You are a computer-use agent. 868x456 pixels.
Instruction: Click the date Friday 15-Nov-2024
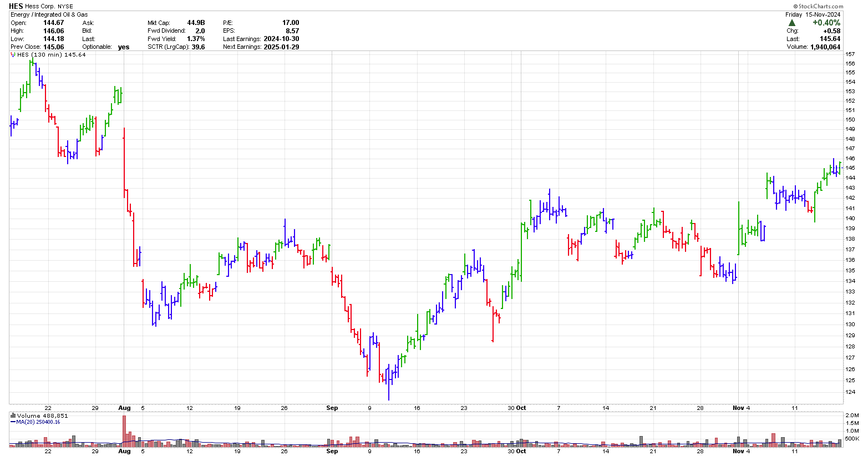coord(813,14)
